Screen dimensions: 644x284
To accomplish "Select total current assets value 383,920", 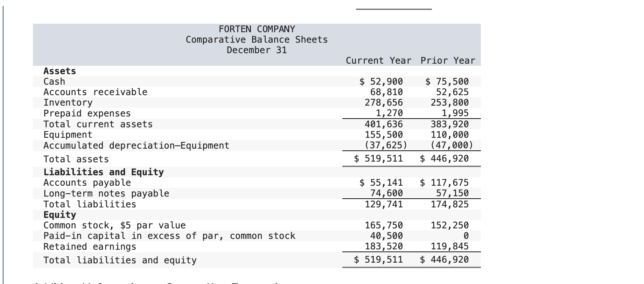I will coord(450,124).
